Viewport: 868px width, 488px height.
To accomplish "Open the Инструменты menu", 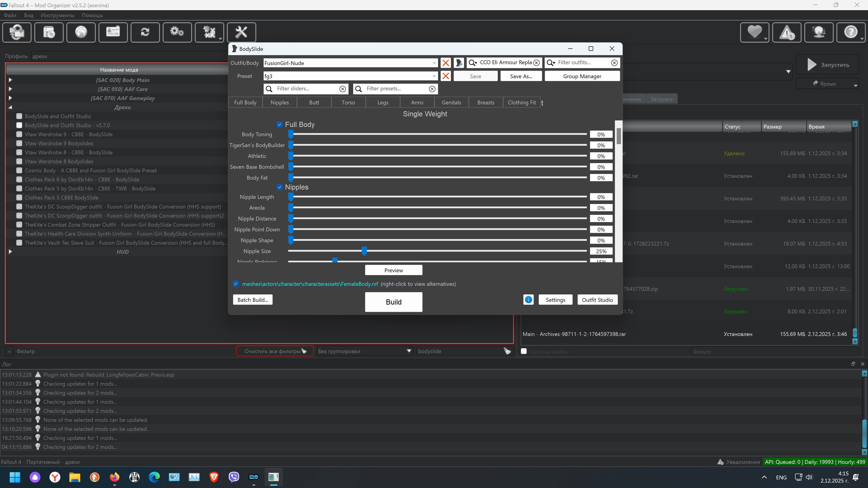I will click(x=57, y=15).
